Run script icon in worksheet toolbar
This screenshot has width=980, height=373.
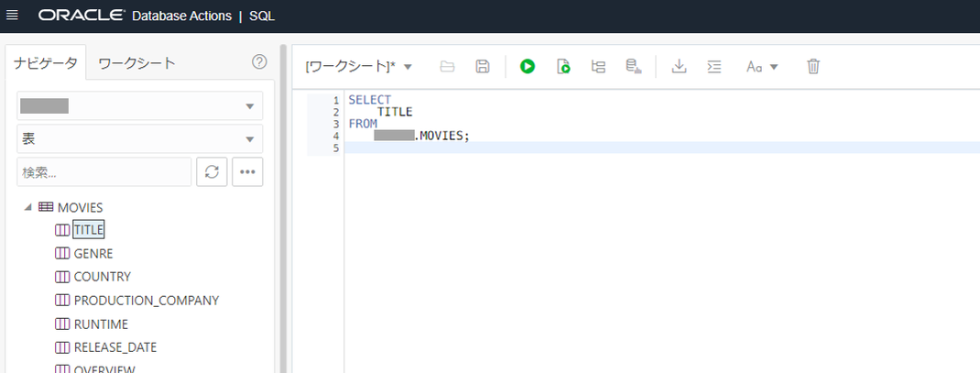point(563,66)
